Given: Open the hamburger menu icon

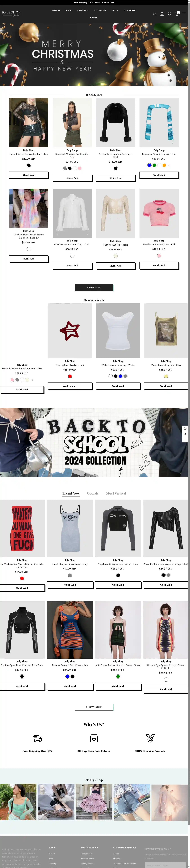Looking at the screenshot, I should [x=184, y=14].
